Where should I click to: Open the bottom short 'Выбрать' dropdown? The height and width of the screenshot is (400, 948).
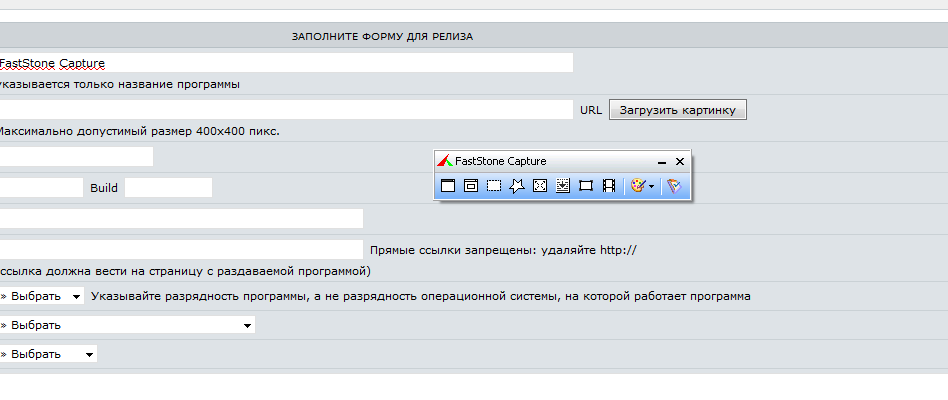coord(46,354)
